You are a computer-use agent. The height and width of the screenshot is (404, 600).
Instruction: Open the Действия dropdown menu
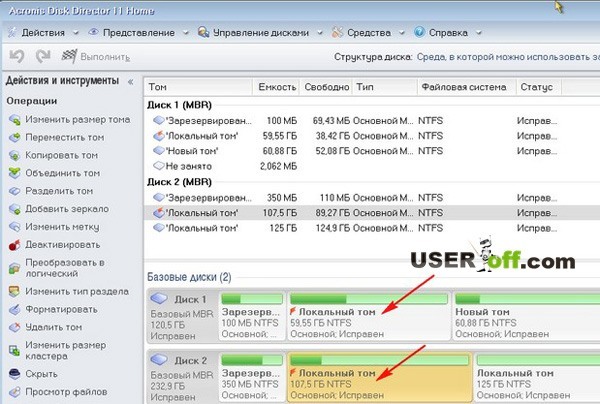(x=40, y=32)
